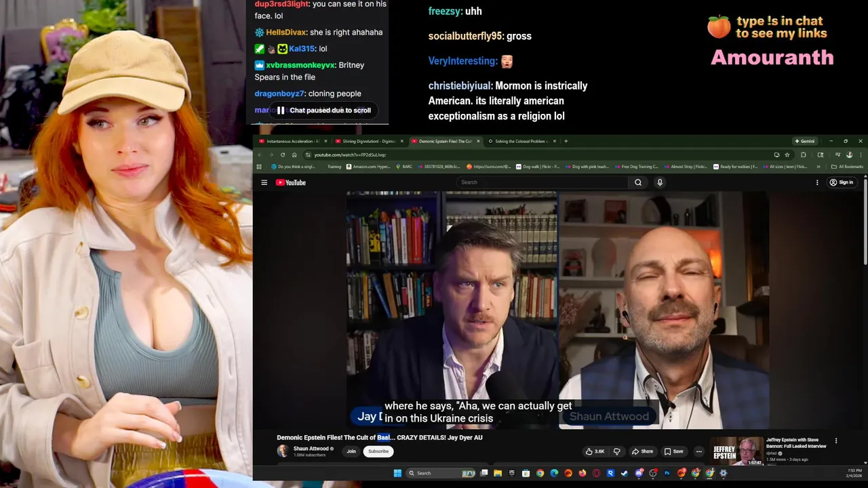
Task: Open Photoshop from the taskbar
Action: click(667, 473)
